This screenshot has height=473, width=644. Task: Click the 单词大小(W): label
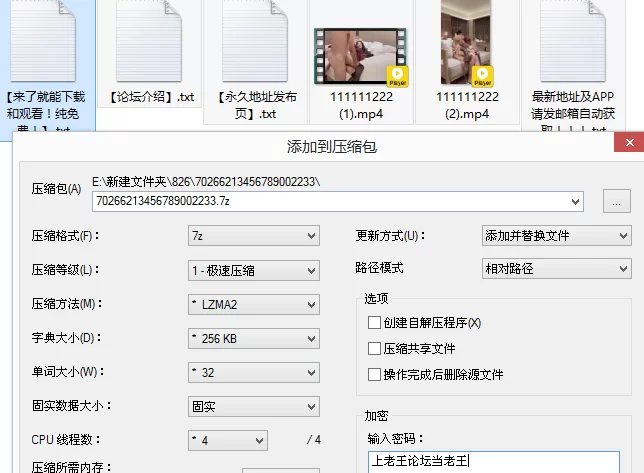68,372
